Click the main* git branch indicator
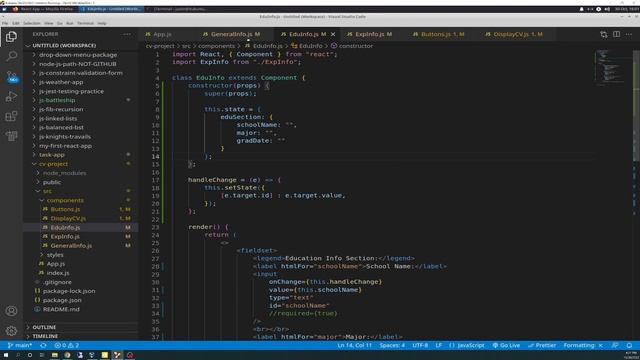 click(x=20, y=345)
